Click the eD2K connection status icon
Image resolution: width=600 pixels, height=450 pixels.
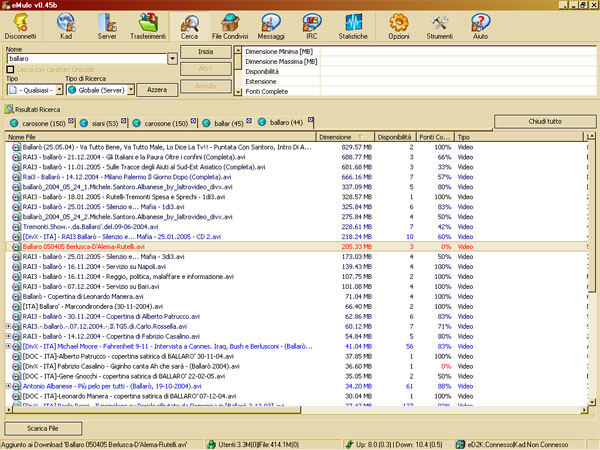[x=461, y=445]
